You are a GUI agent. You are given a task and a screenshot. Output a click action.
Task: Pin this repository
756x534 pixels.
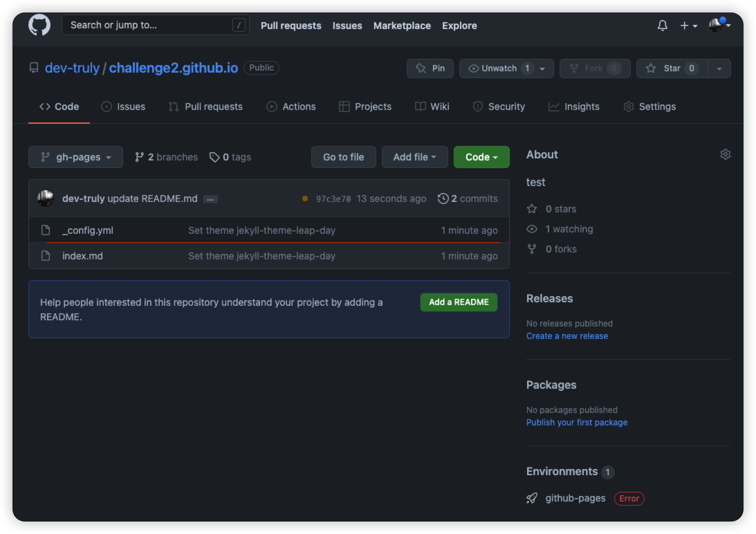pyautogui.click(x=430, y=68)
